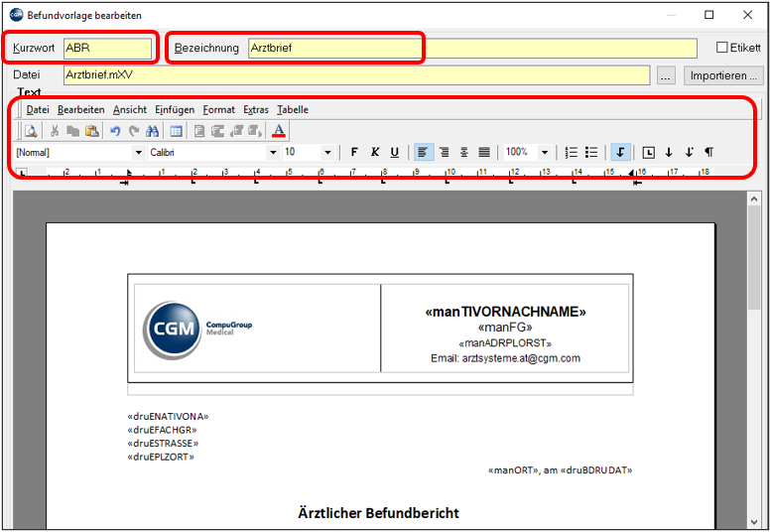Center-align the text

click(464, 152)
